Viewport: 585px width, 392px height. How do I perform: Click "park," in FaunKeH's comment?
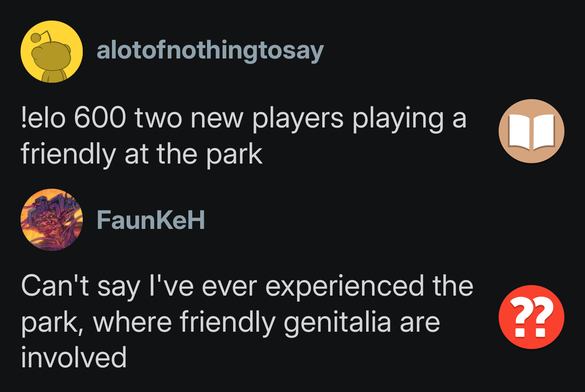(53, 323)
